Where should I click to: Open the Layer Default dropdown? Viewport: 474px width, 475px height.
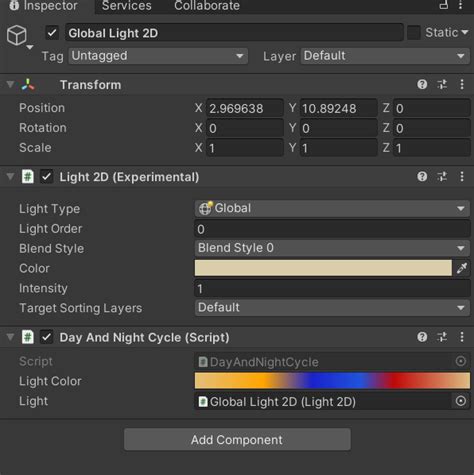385,56
